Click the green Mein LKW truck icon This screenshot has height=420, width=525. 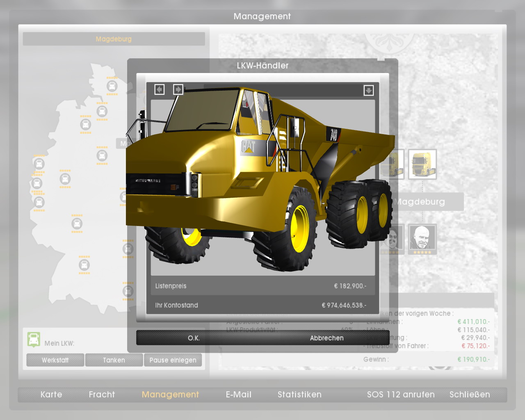coord(34,340)
